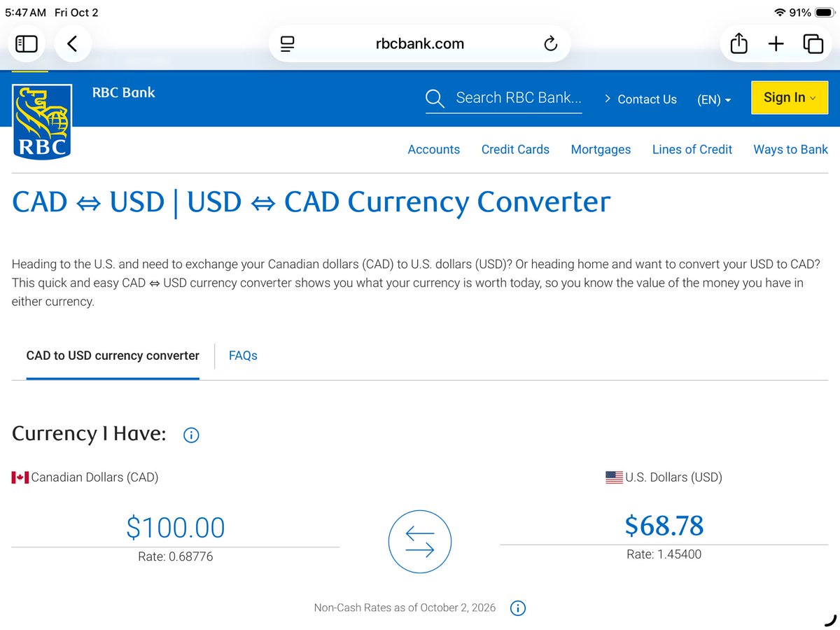Focus the rbcbank.com address bar
This screenshot has width=840, height=630.
[420, 44]
